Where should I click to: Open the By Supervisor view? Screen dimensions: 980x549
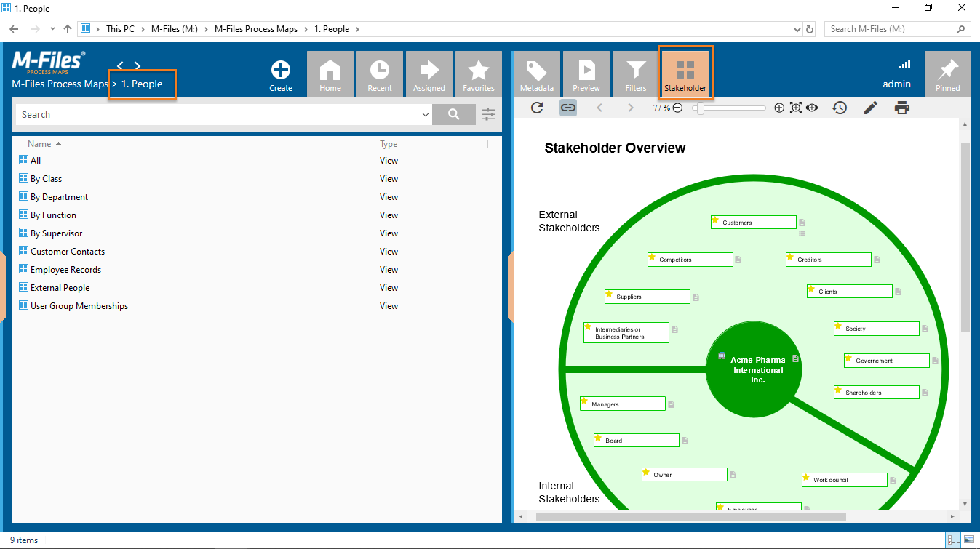tap(56, 233)
